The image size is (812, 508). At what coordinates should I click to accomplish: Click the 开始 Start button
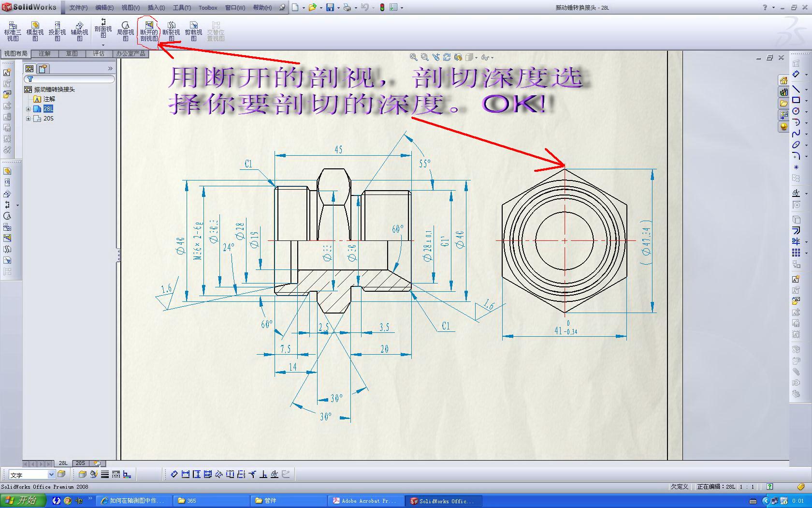(22, 501)
